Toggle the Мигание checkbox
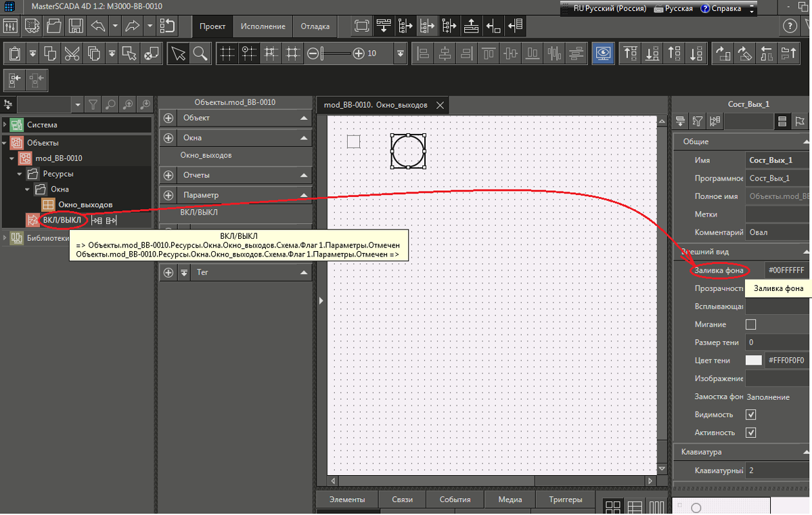Screen dimensions: 812x515 point(750,325)
